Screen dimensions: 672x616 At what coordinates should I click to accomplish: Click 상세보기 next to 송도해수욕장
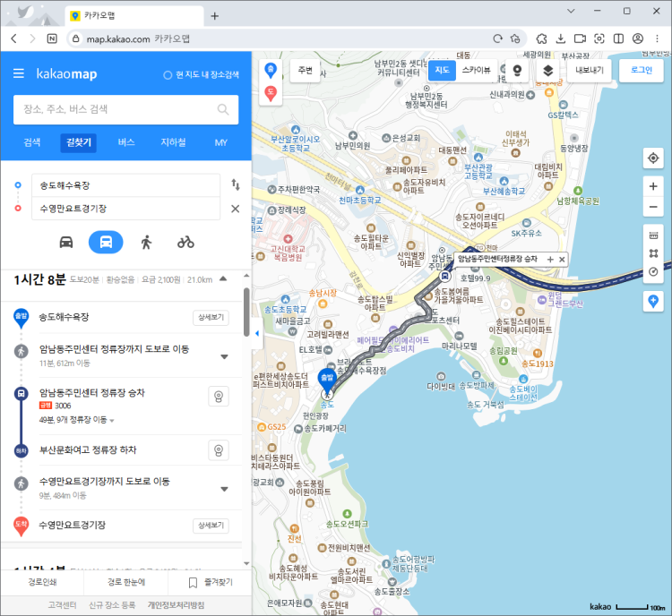[x=211, y=318]
